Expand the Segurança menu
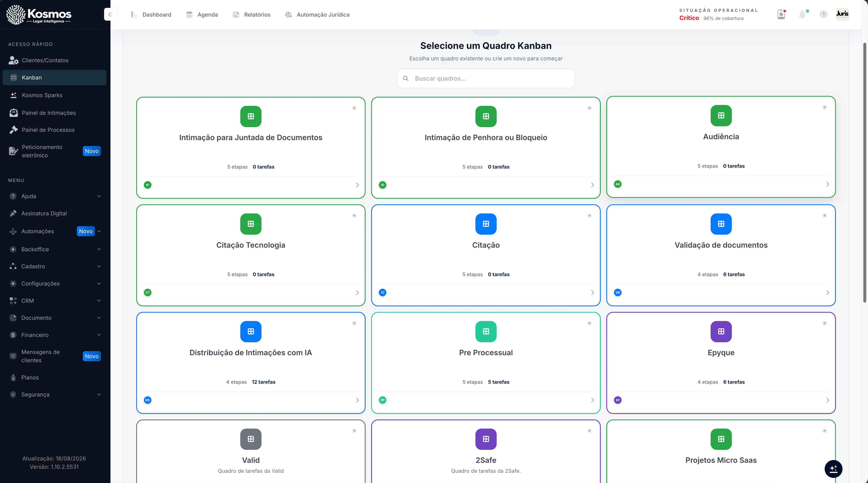 (x=55, y=395)
